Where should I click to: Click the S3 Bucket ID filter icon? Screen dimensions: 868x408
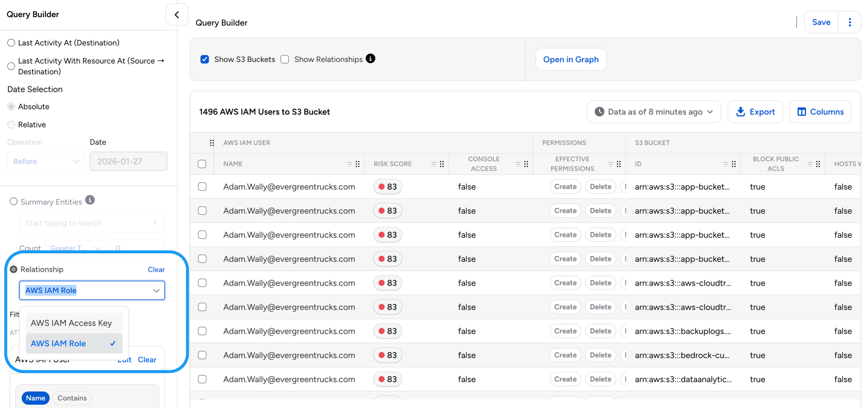(725, 164)
